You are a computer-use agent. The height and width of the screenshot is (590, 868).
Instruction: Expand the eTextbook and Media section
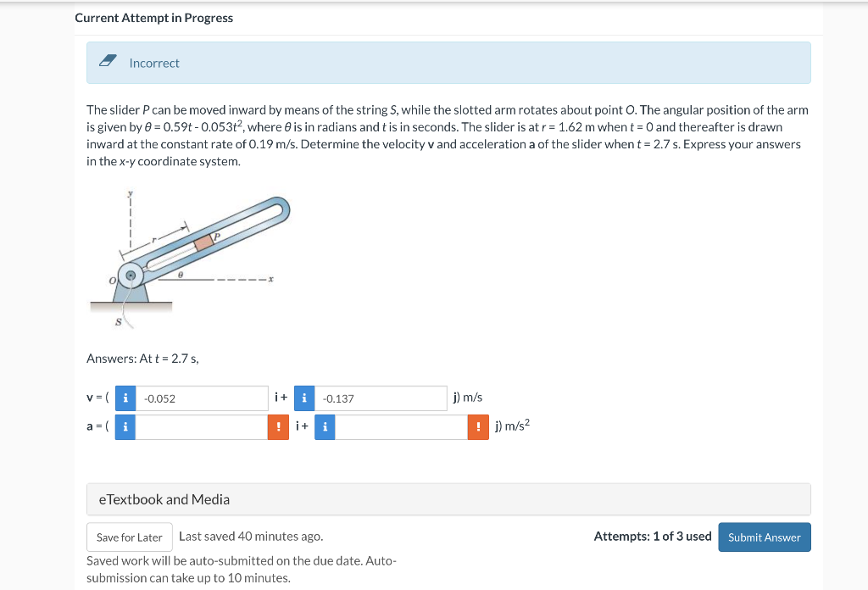(164, 499)
